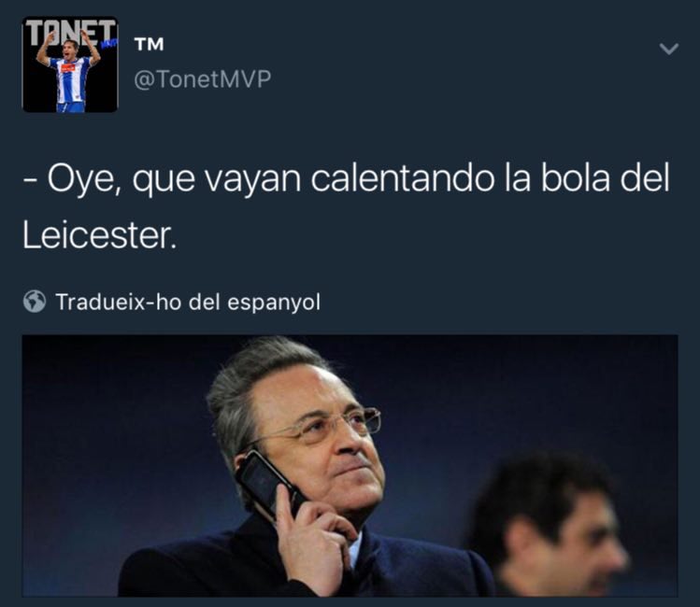Click the TONET text in the avatar

[x=70, y=33]
